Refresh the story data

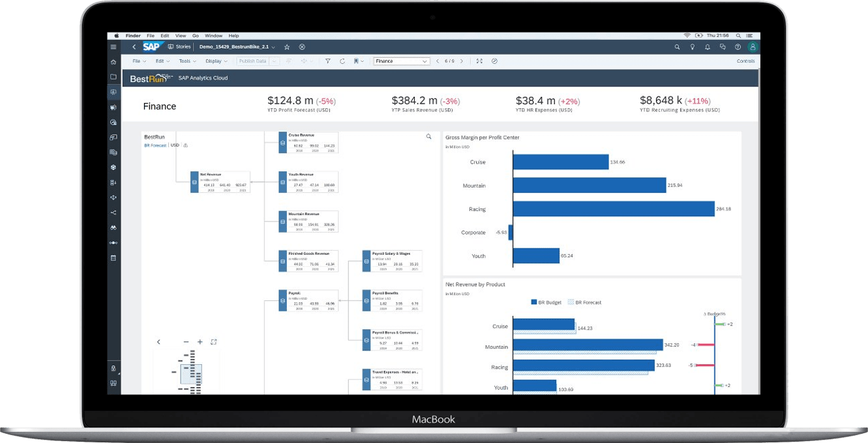coord(343,61)
